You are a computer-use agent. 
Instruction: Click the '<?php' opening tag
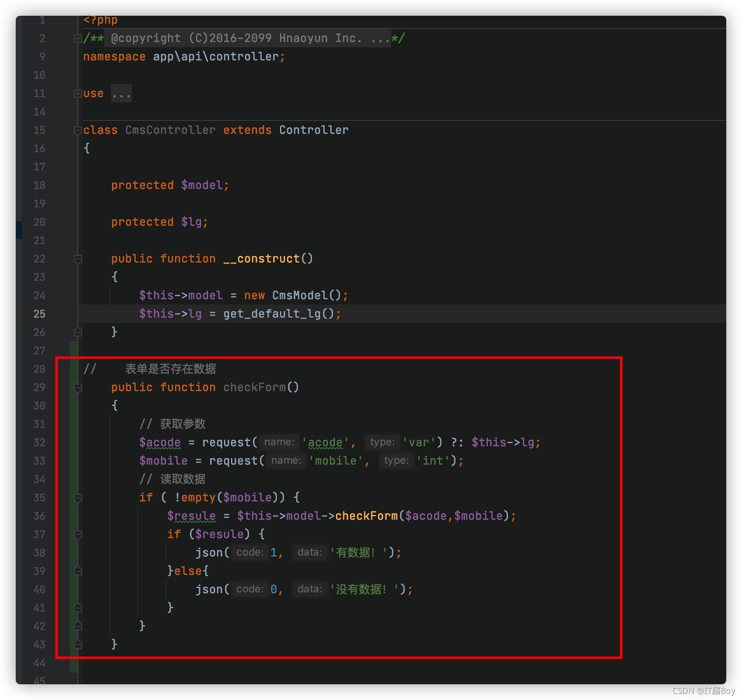coord(100,20)
